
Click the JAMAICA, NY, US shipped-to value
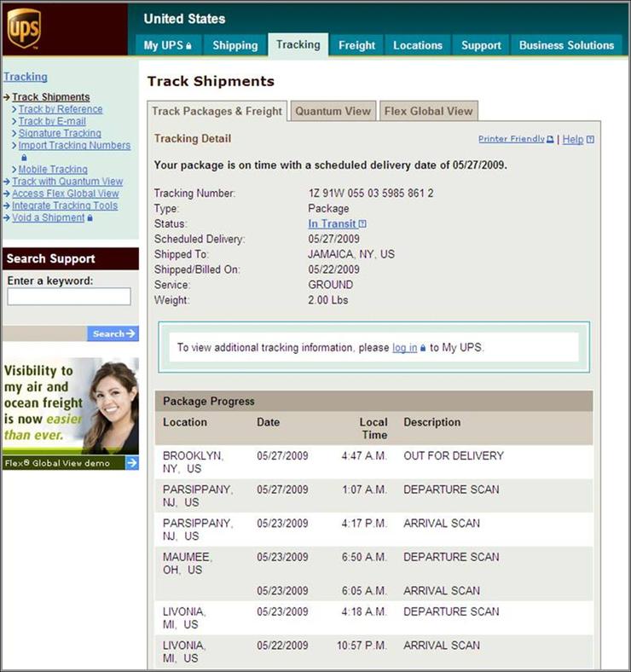point(351,254)
